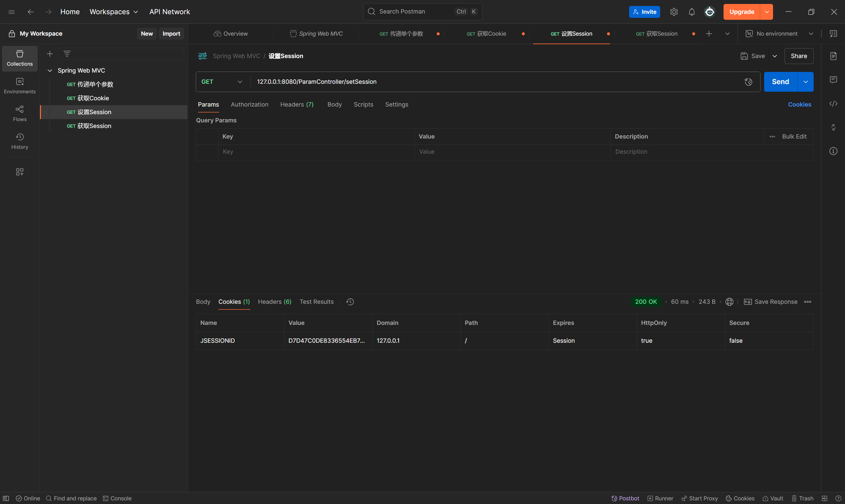Screen dimensions: 845x504
Task: Open the Postbot avatar icon in header
Action: [709, 12]
